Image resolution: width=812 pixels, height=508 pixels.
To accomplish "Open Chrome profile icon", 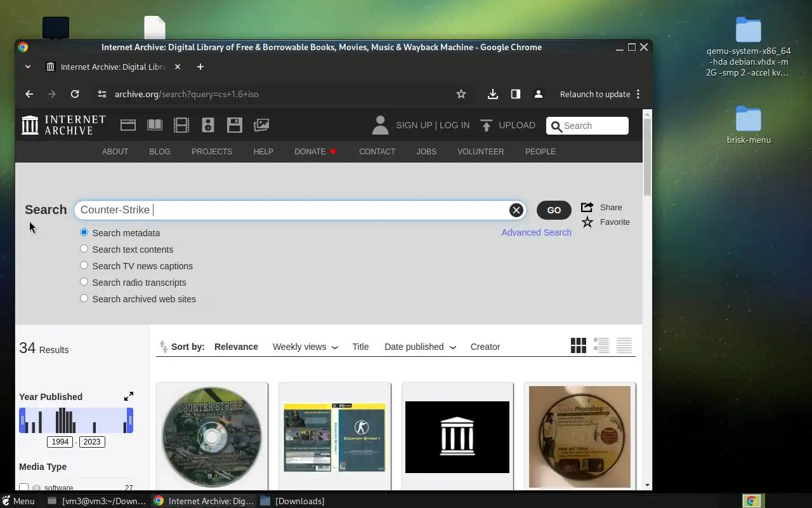I will [x=539, y=94].
